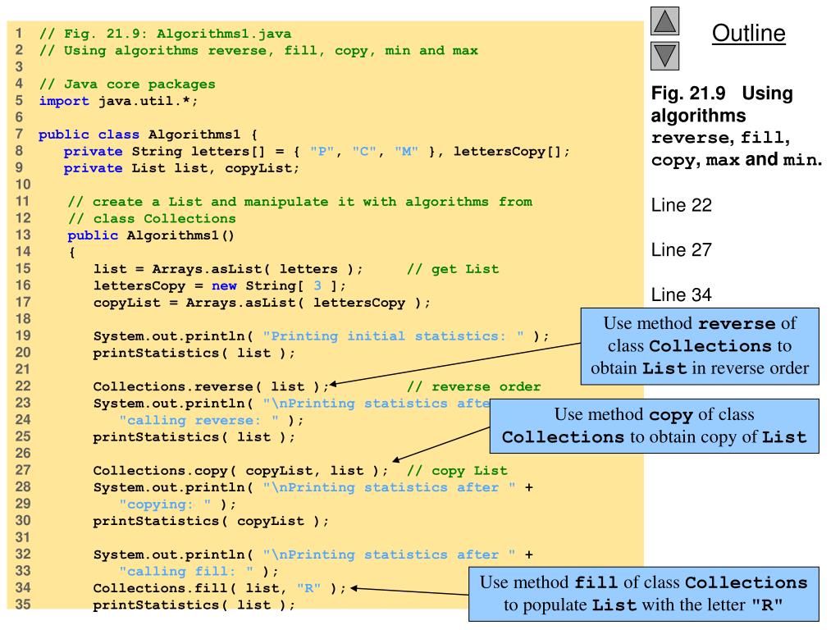Viewport: 840px width, 630px height.
Task: Select the Line 22 outline entry
Action: click(682, 205)
